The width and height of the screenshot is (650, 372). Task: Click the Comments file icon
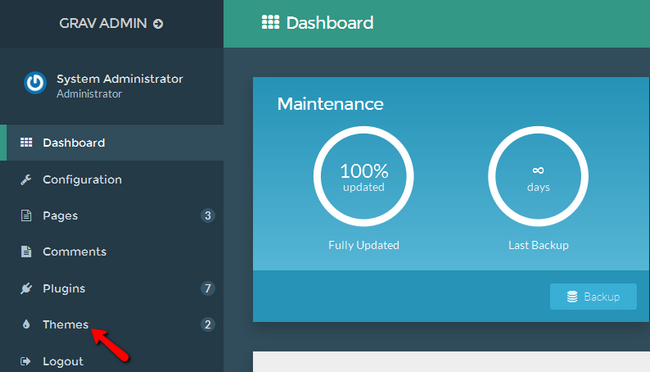pyautogui.click(x=26, y=252)
